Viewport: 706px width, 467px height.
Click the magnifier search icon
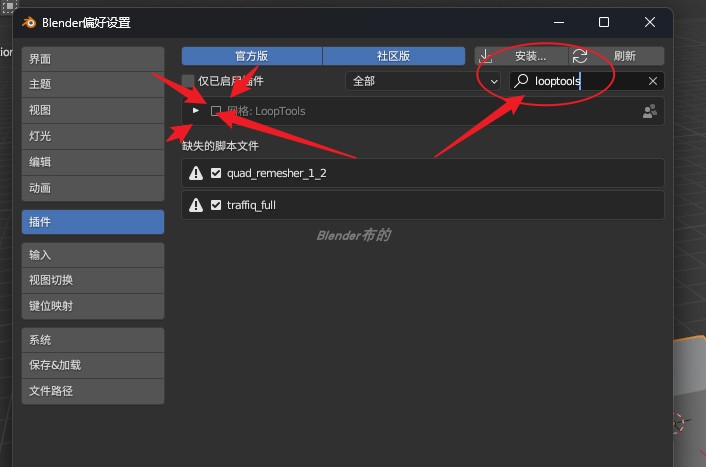(521, 81)
